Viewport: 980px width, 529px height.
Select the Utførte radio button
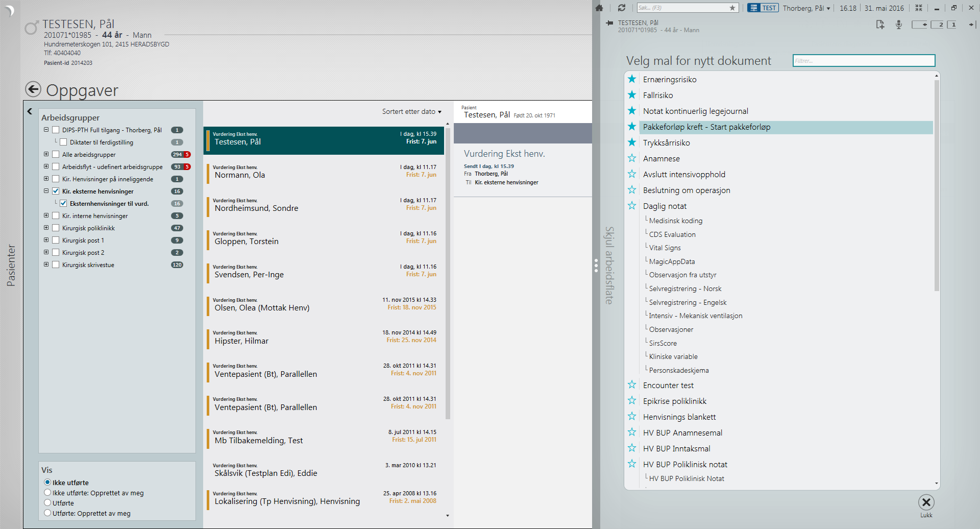(x=47, y=502)
